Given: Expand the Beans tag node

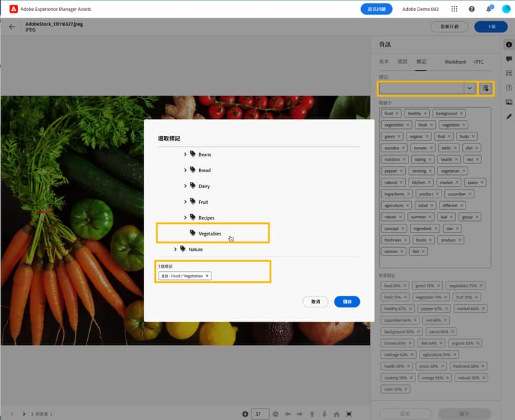Looking at the screenshot, I should (x=185, y=154).
